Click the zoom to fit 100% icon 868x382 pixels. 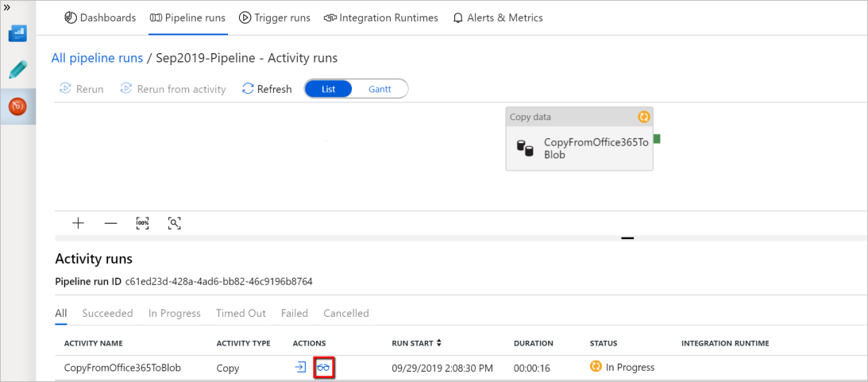(x=142, y=223)
